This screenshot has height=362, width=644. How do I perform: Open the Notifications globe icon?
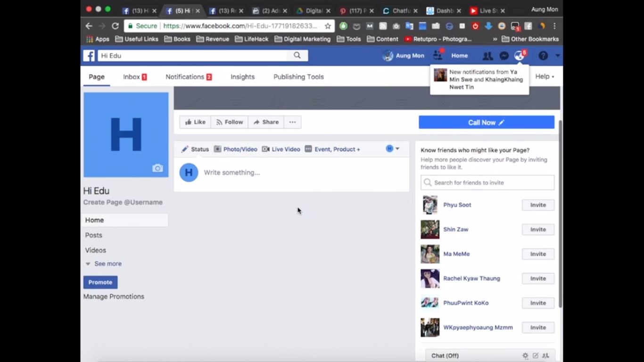coord(519,56)
